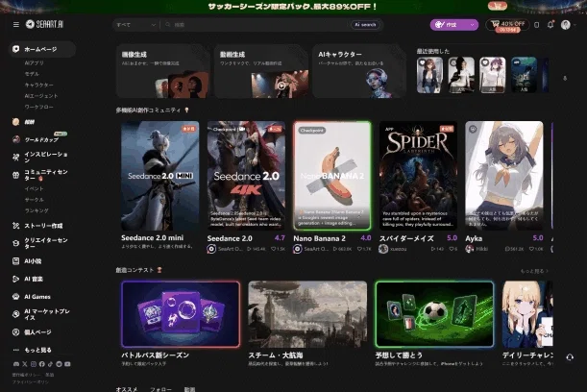The width and height of the screenshot is (587, 392).
Task: Expand もっと見る in the sidebar
Action: pyautogui.click(x=37, y=350)
